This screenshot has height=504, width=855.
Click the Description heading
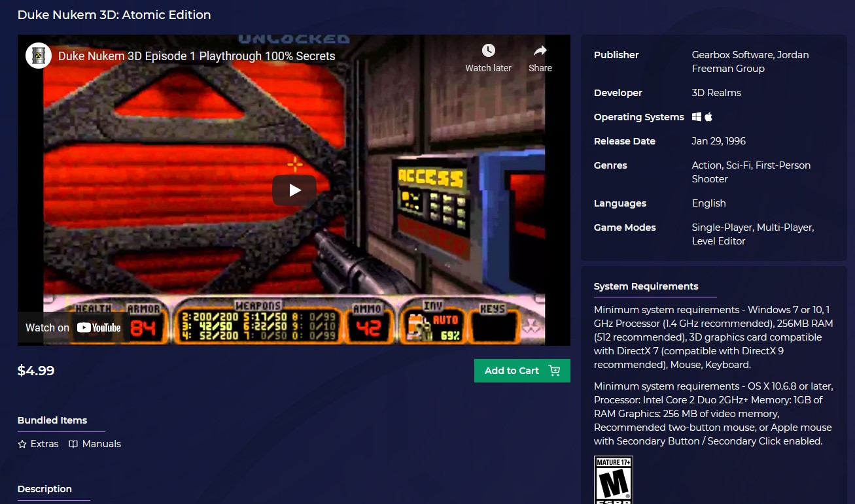pyautogui.click(x=44, y=489)
